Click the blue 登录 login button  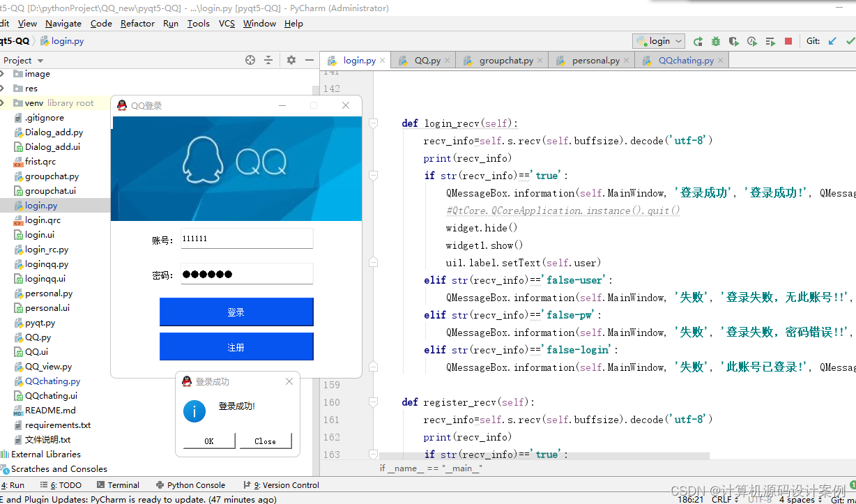tap(236, 312)
